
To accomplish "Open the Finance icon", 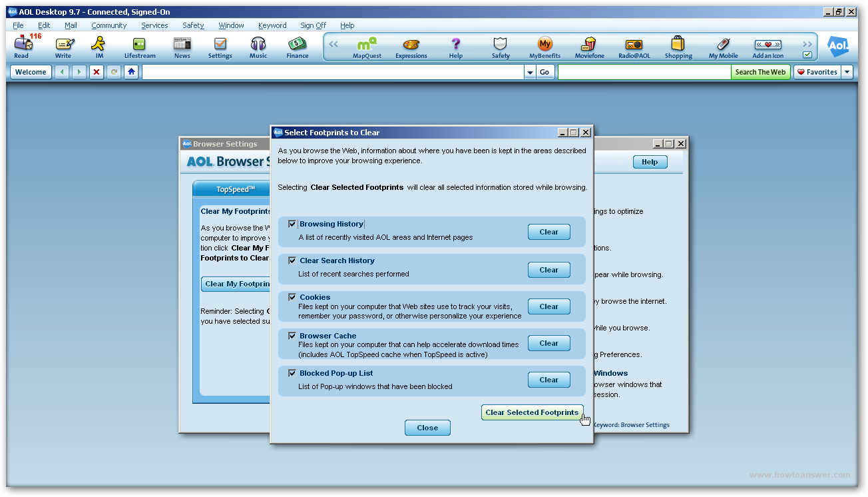I will click(x=298, y=47).
